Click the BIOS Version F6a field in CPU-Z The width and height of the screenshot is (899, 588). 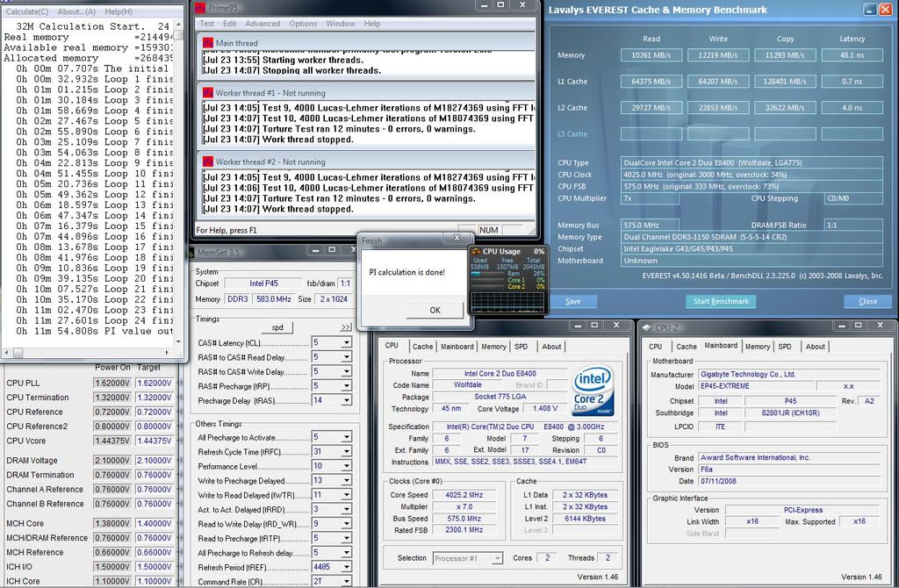(789, 470)
